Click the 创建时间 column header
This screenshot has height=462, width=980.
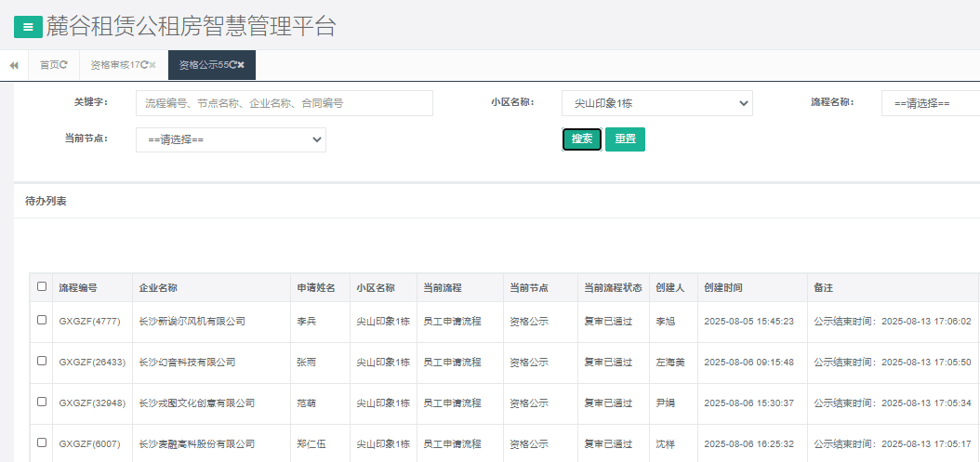723,288
